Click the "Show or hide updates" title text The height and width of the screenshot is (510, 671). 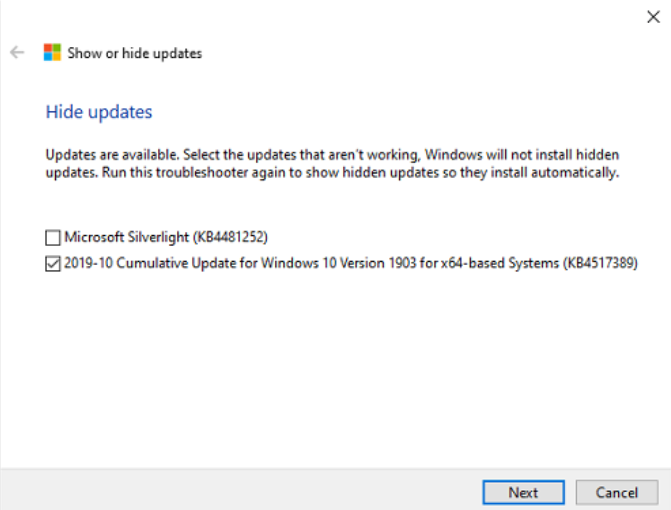click(134, 53)
